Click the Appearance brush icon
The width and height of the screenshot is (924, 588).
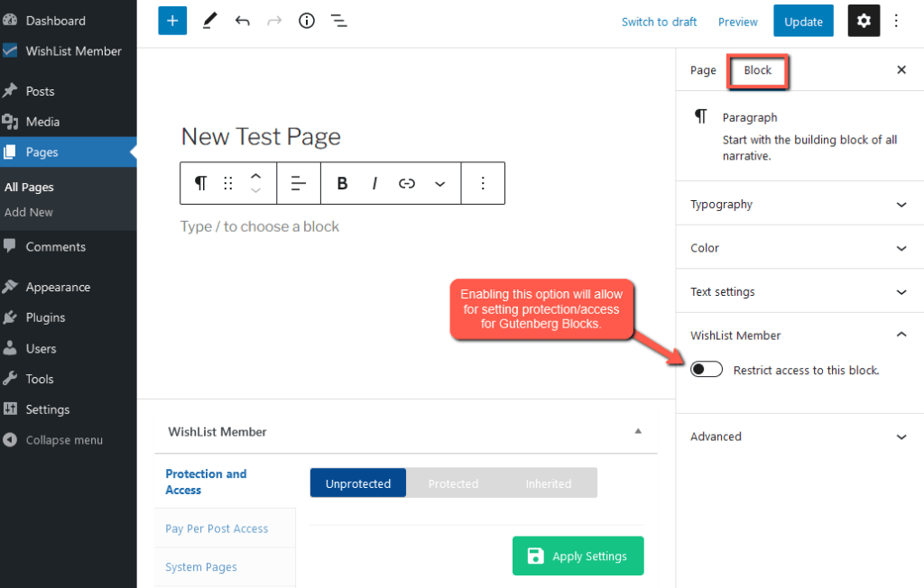pyautogui.click(x=10, y=287)
